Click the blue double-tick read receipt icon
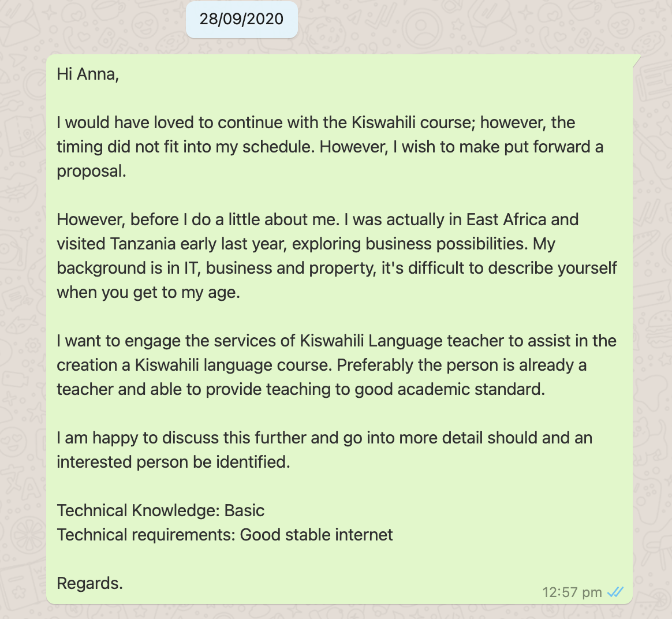Screen dimensions: 672x619 tap(615, 592)
